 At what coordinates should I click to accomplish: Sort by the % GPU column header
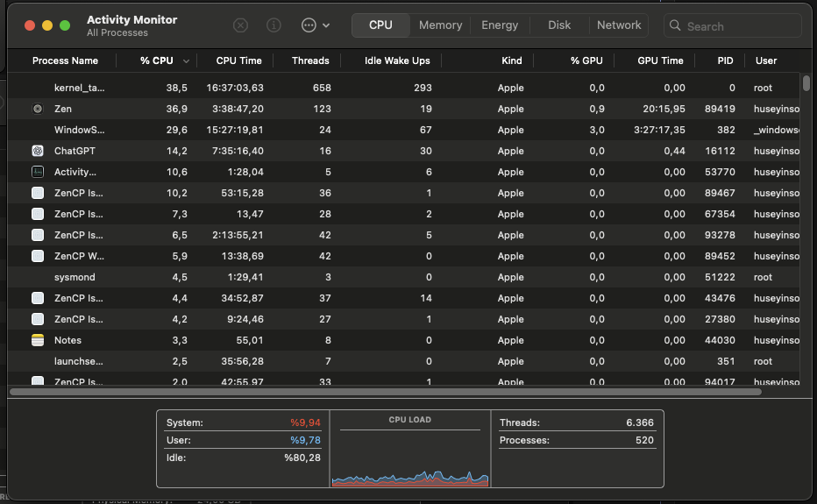click(x=586, y=60)
